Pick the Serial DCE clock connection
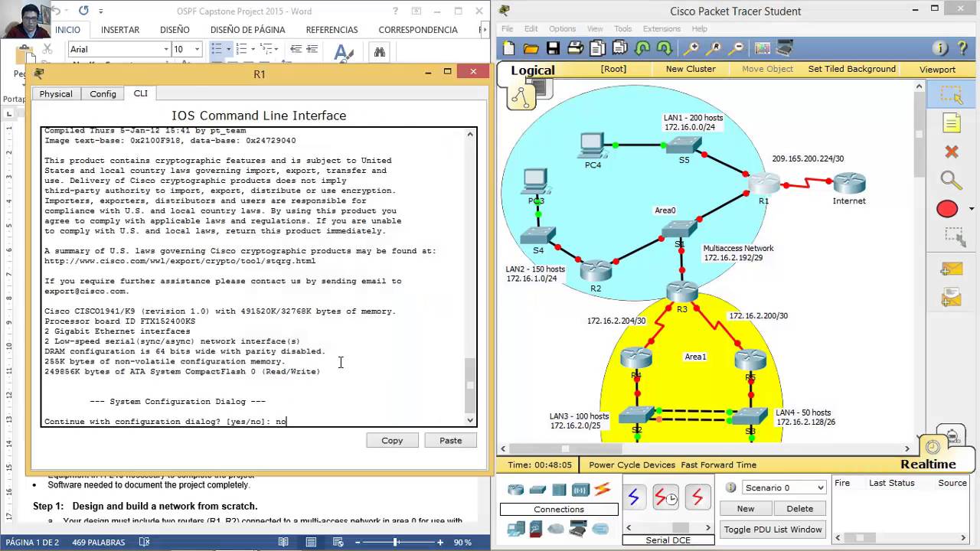The width and height of the screenshot is (980, 551). pos(665,497)
